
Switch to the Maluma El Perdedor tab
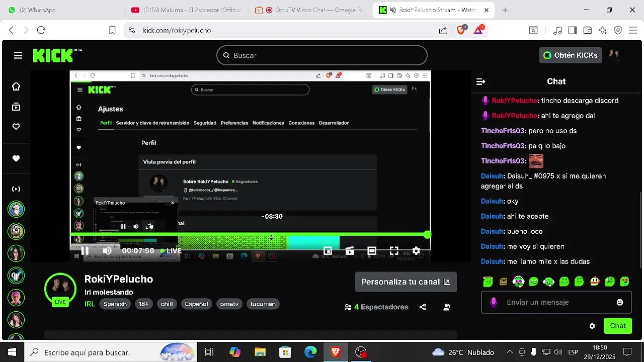tap(186, 10)
